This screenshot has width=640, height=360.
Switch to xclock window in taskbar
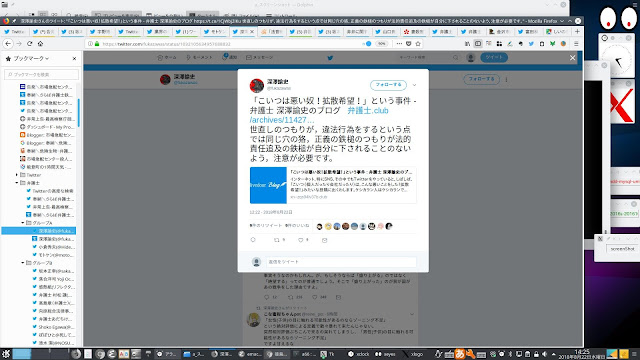(x=358, y=354)
